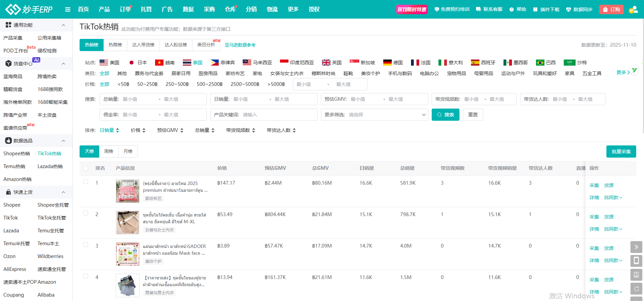This screenshot has height=301, width=644.
Task: Click the mobile phone icon on right toolbar
Action: click(x=636, y=261)
